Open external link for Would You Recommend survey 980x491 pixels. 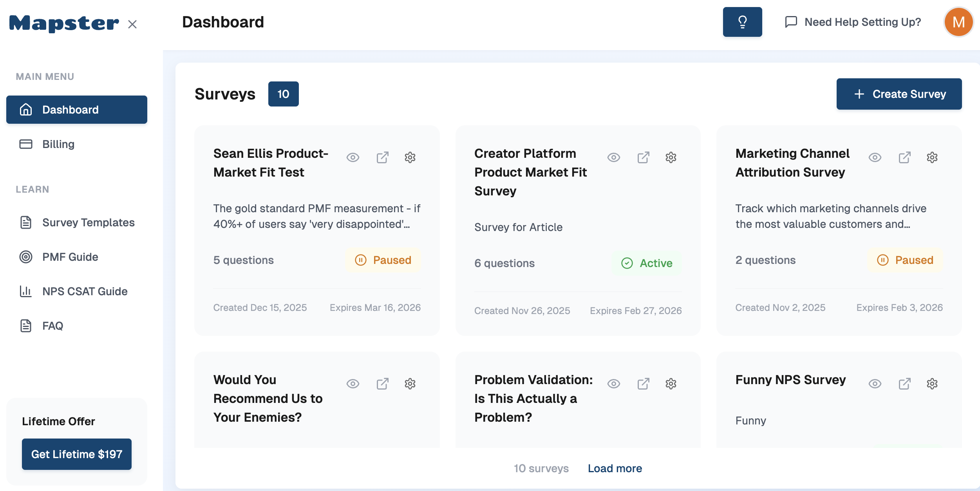[x=382, y=384]
